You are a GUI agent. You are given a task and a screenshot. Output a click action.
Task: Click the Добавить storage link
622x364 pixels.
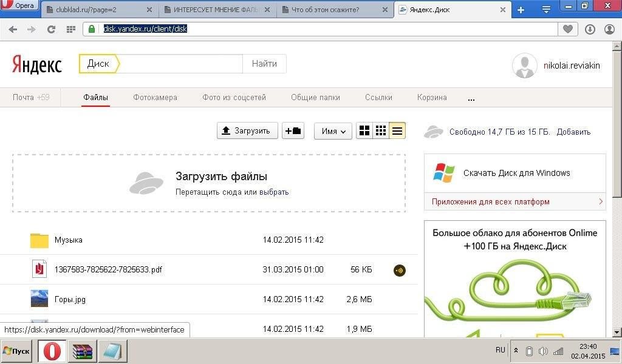pyautogui.click(x=573, y=132)
